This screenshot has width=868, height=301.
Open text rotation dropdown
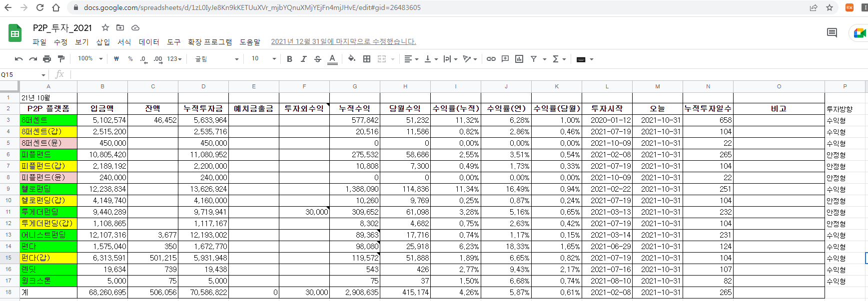coord(470,59)
